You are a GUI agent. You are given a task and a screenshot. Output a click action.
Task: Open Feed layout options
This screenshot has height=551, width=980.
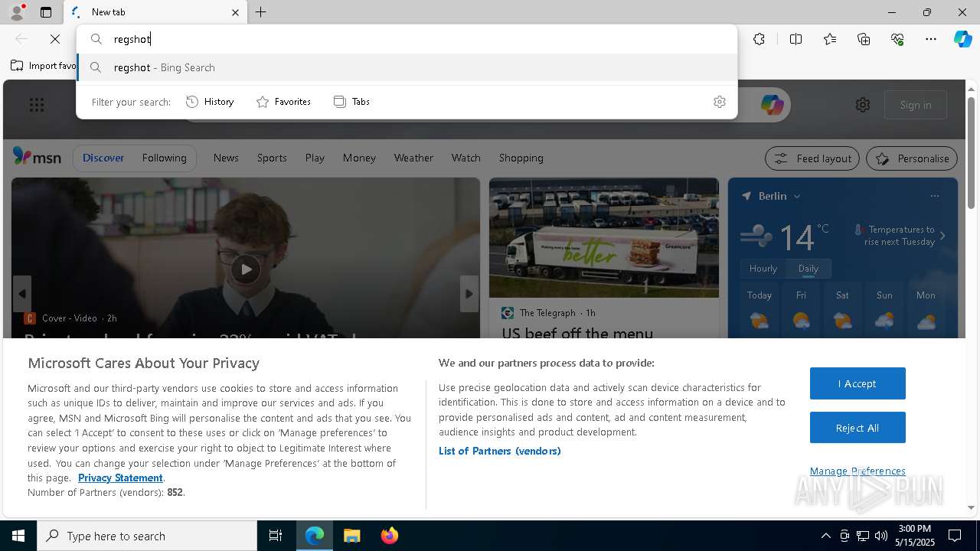click(812, 158)
